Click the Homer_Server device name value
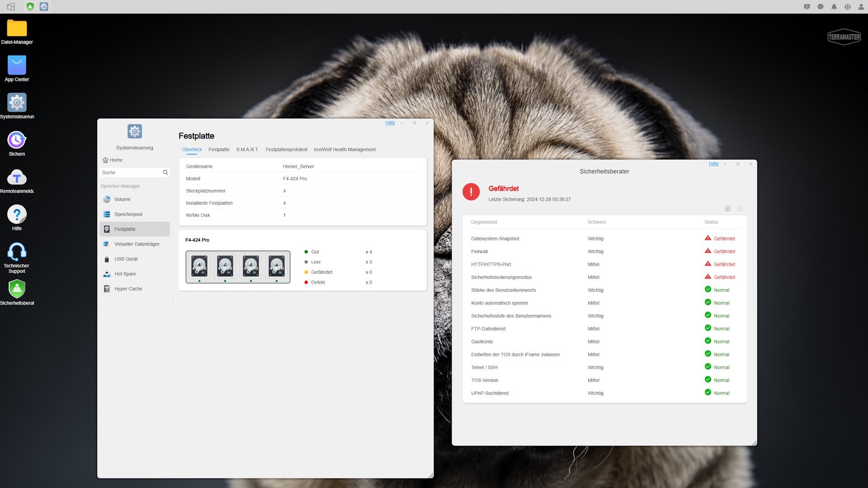The width and height of the screenshot is (868, 488). 298,167
